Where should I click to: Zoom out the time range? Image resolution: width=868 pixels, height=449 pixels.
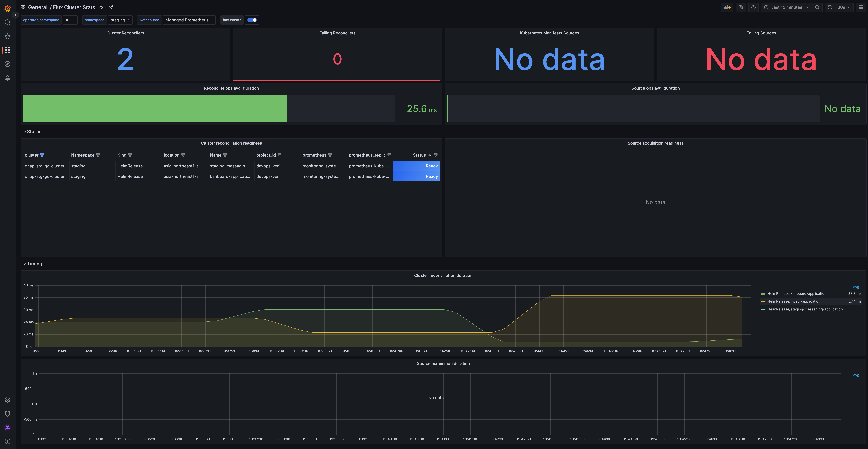click(x=817, y=7)
